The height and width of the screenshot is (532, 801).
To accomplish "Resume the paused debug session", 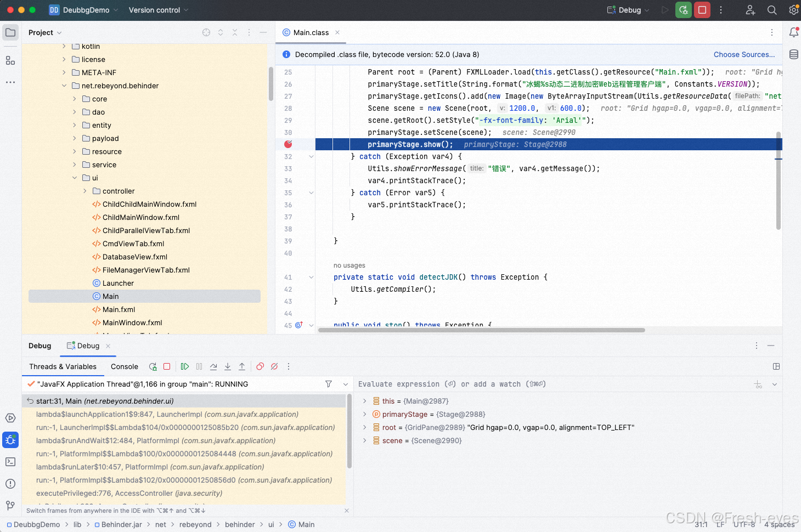I will pos(185,366).
